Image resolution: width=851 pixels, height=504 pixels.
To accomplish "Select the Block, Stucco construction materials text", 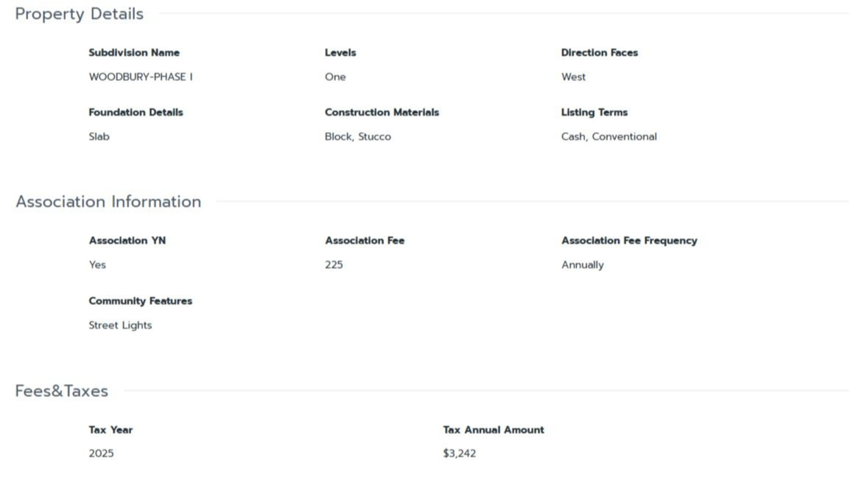I will [x=357, y=137].
